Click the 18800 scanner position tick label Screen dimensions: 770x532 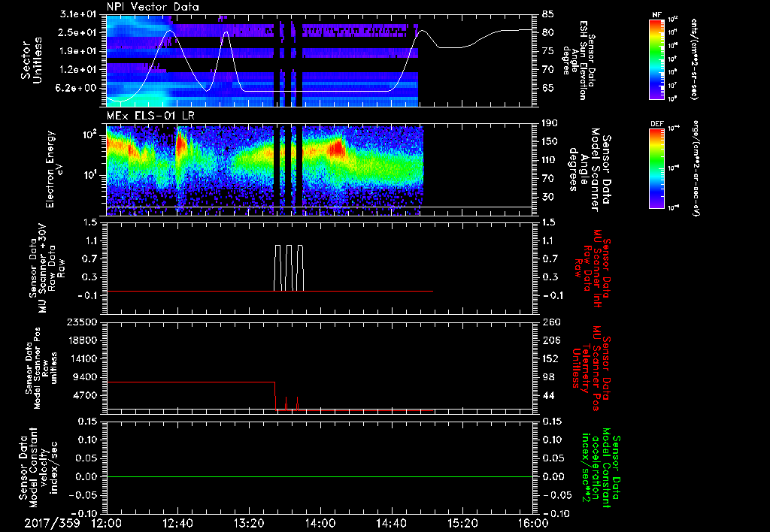[x=83, y=340]
